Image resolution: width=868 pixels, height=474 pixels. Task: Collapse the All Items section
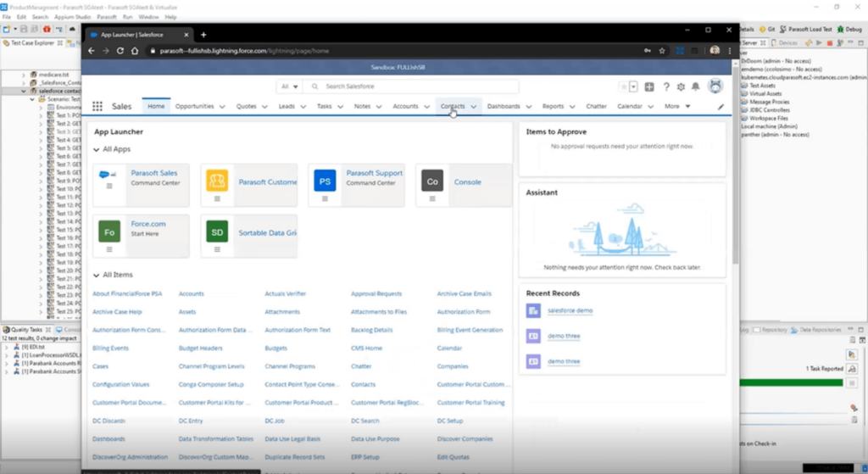[97, 276]
